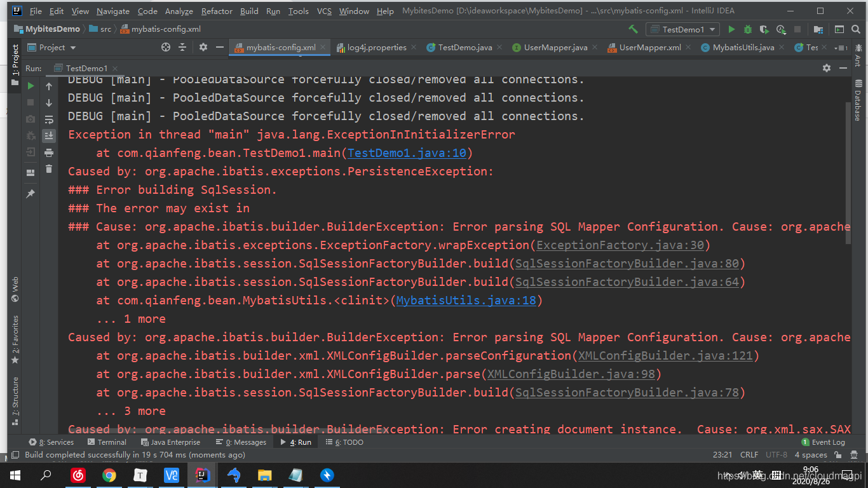Click the Up the Stack Trace arrow
The width and height of the screenshot is (868, 488).
(49, 86)
